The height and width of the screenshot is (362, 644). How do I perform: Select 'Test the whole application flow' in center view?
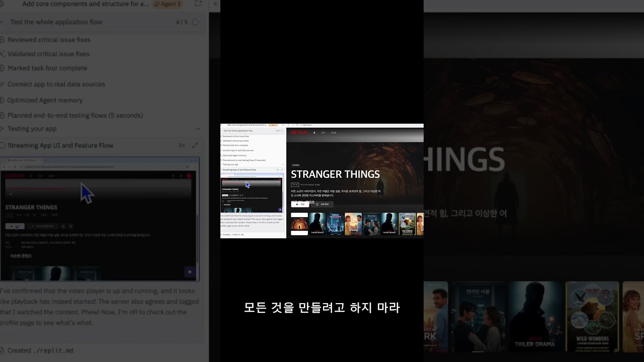tap(238, 131)
